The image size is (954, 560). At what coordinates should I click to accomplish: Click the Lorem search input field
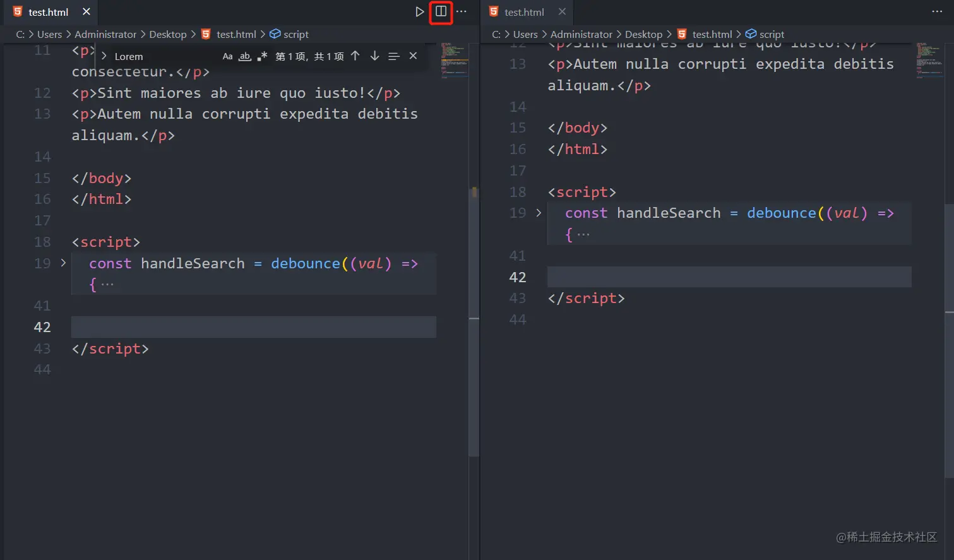point(165,56)
